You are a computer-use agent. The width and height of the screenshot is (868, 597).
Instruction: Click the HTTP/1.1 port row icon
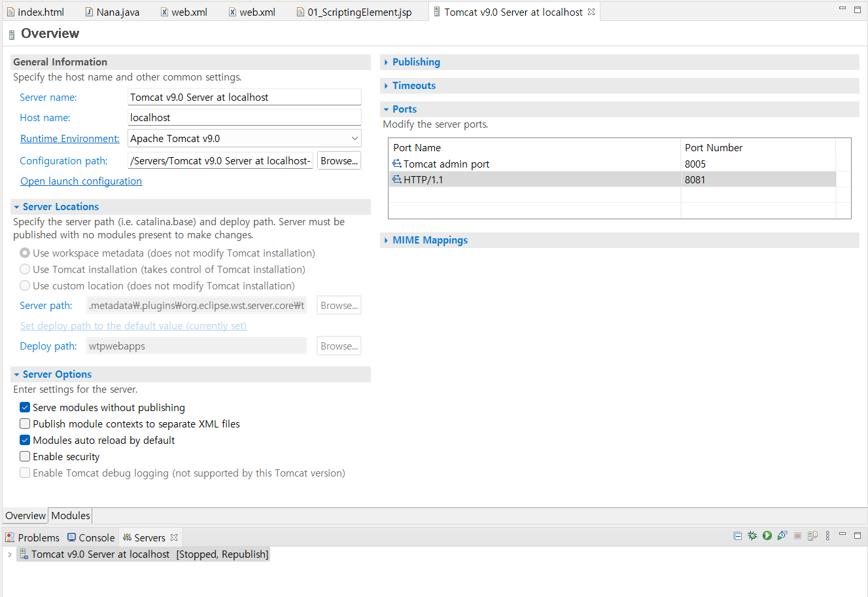397,179
